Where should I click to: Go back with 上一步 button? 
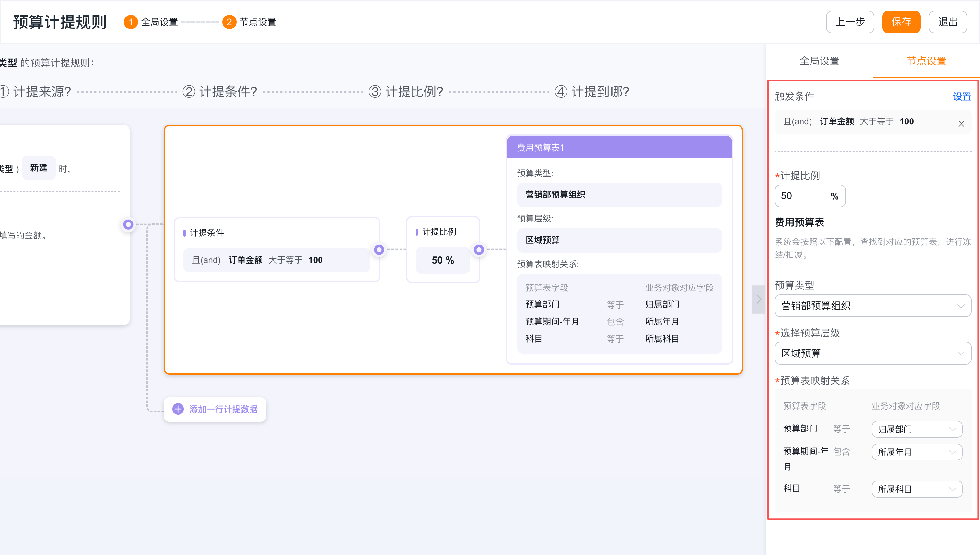tap(850, 22)
